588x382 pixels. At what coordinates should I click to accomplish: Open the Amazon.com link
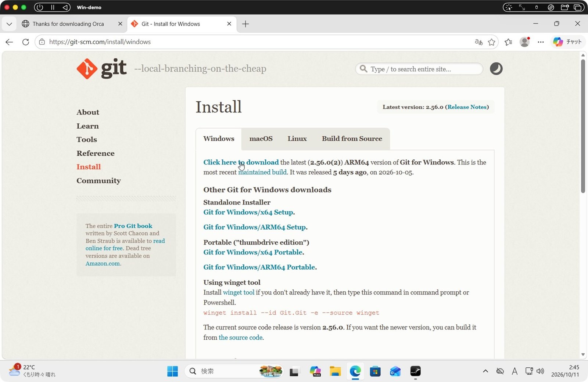coord(103,263)
